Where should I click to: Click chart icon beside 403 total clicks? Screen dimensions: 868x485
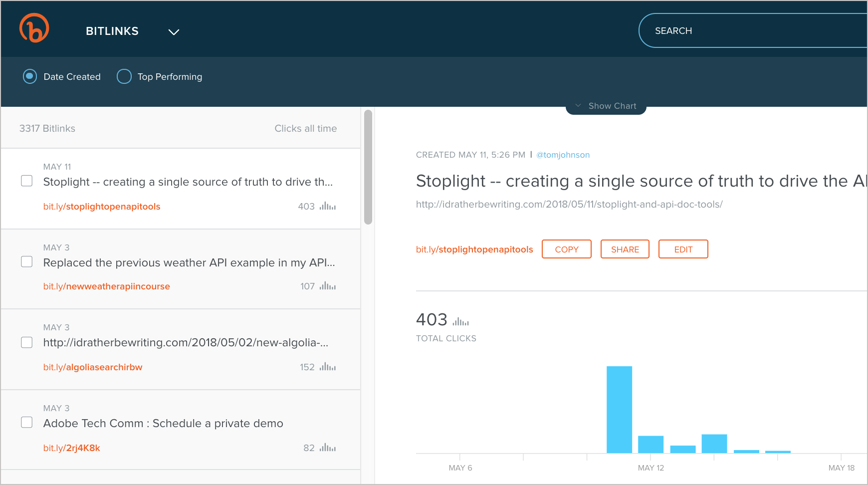click(461, 321)
